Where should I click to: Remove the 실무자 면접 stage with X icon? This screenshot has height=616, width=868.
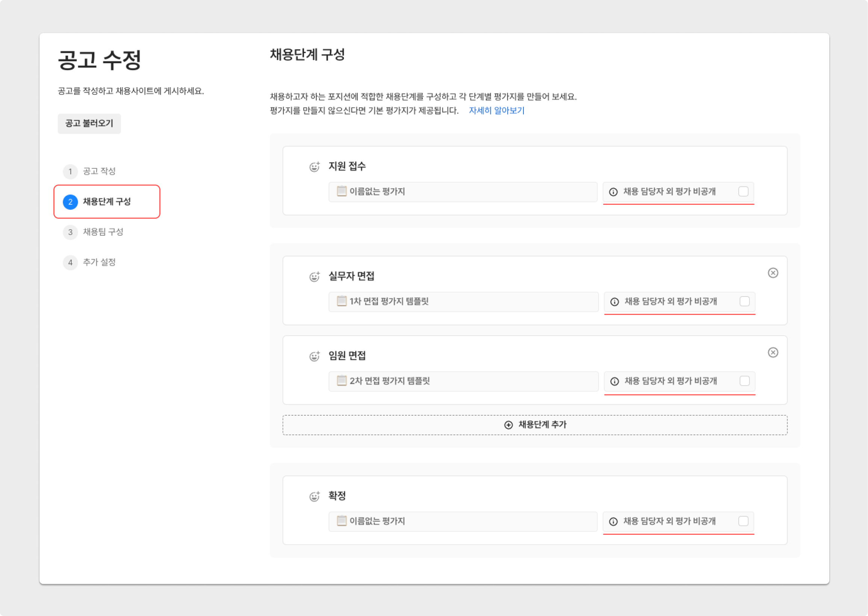point(773,273)
